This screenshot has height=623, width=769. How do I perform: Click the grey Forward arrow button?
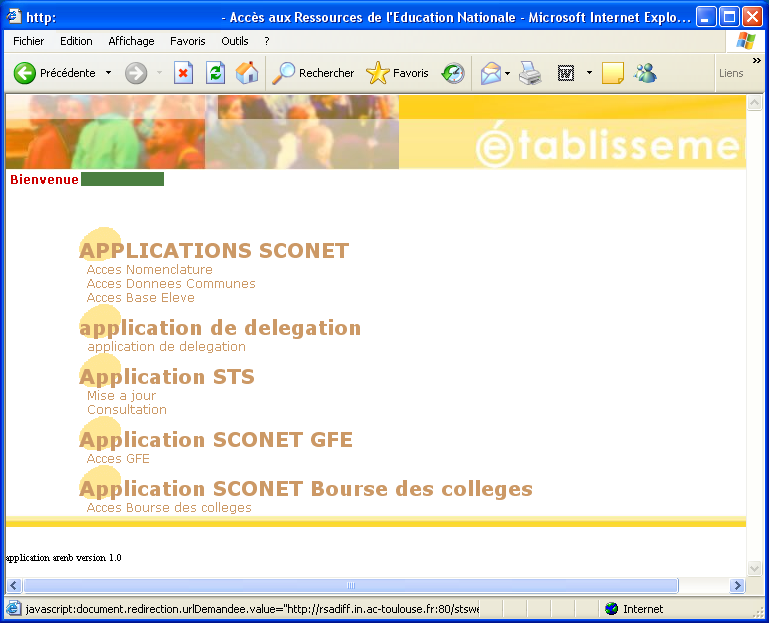point(136,74)
